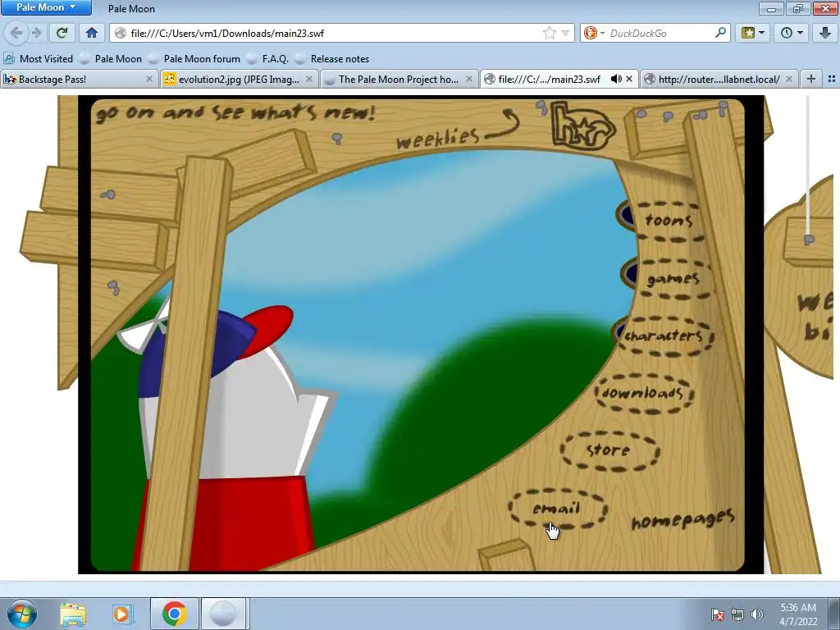Image resolution: width=840 pixels, height=630 pixels.
Task: Close the router labnet.local tab
Action: pyautogui.click(x=788, y=80)
